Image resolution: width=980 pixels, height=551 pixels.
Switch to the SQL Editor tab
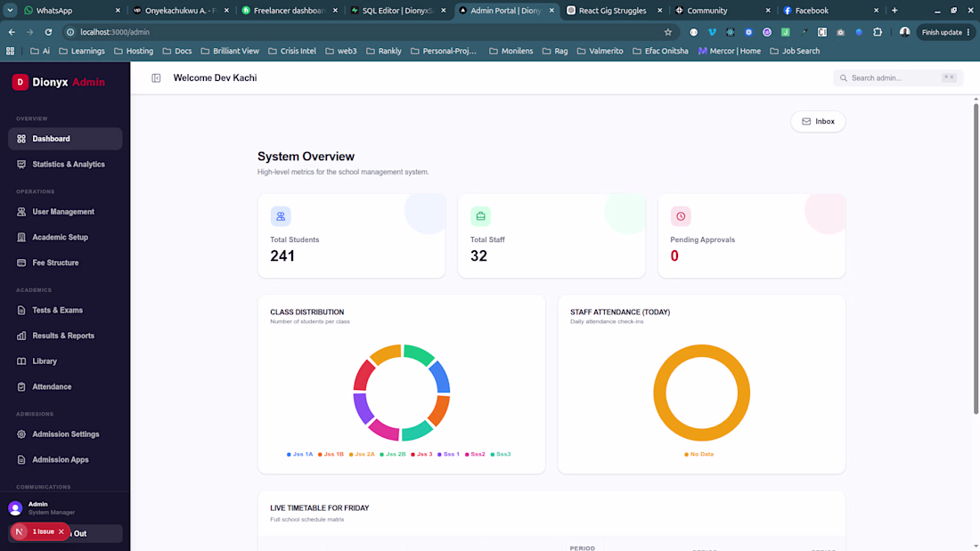pyautogui.click(x=398, y=11)
